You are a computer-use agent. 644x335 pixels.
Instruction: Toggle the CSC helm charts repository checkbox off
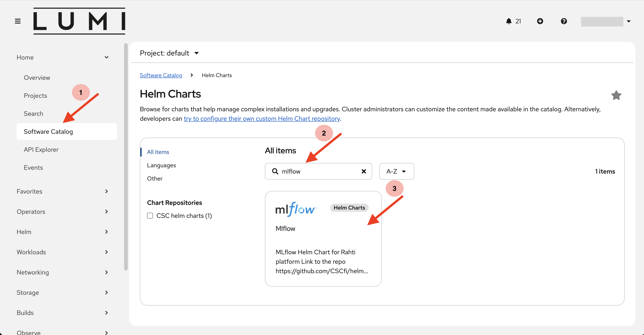(x=150, y=215)
